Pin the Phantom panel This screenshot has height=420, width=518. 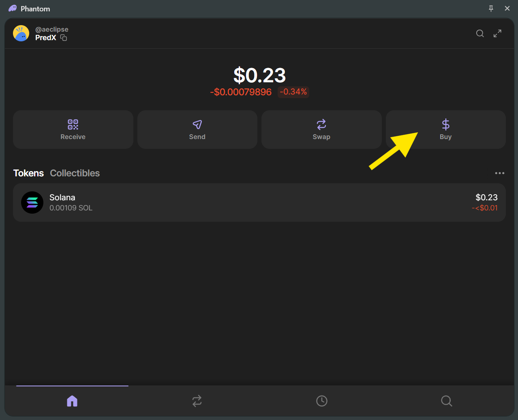[x=491, y=9]
